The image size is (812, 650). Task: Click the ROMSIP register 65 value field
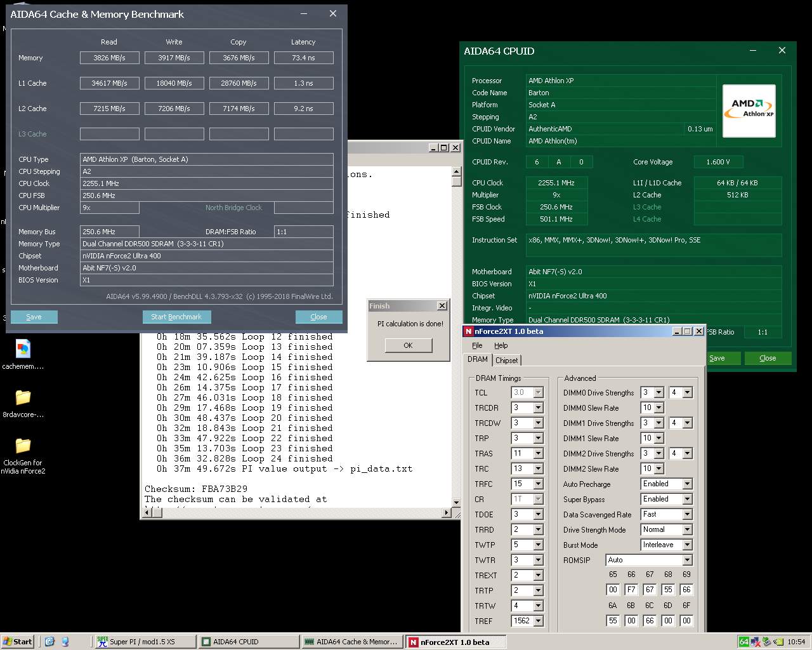(613, 590)
